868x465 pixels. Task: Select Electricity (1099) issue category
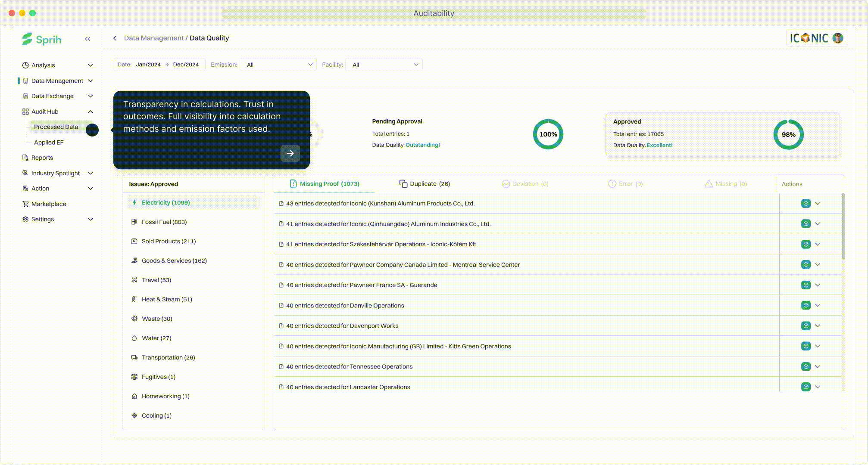coord(194,202)
